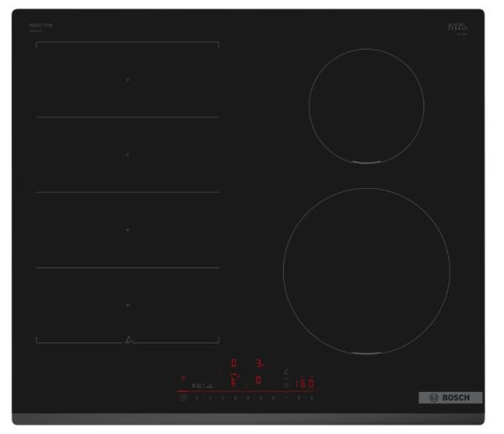The height and width of the screenshot is (434, 504).
Task: Activate the third flex zone segment
Action: pyautogui.click(x=128, y=229)
